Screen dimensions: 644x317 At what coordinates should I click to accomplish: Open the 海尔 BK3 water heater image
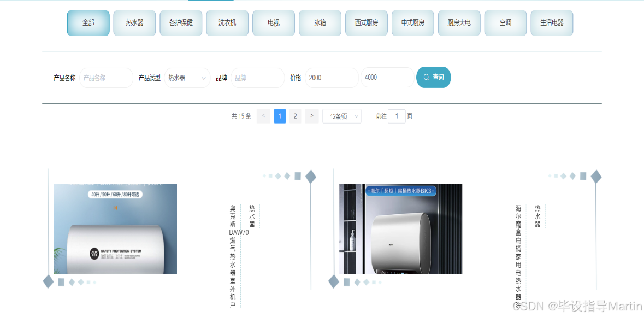401,229
